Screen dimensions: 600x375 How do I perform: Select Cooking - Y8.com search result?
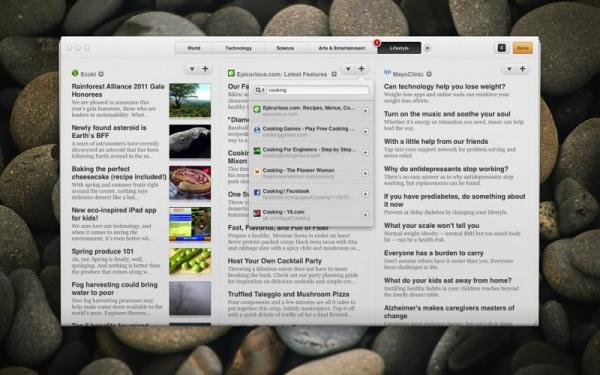311,215
